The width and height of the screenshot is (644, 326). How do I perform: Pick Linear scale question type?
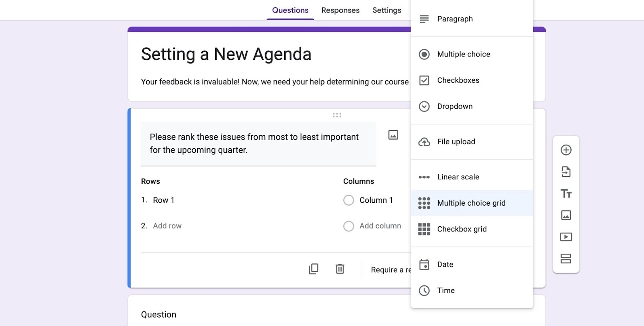pyautogui.click(x=458, y=177)
